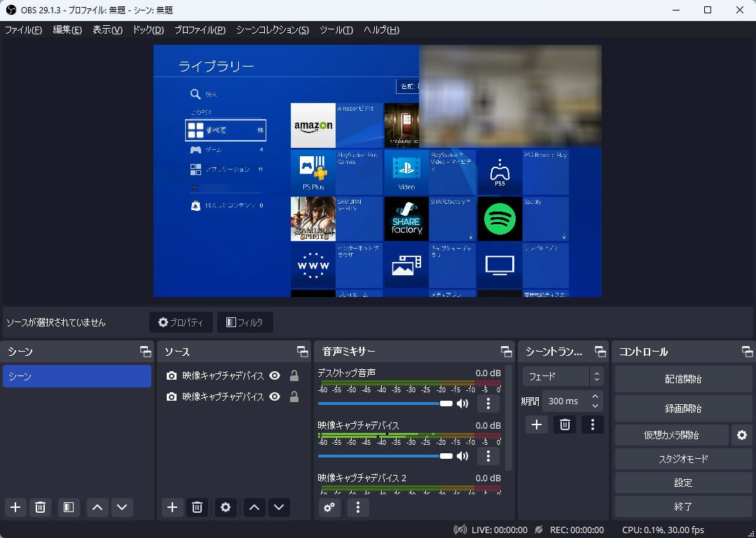Click the LIVE: 00:00:00 status
The width and height of the screenshot is (756, 538).
click(x=500, y=530)
